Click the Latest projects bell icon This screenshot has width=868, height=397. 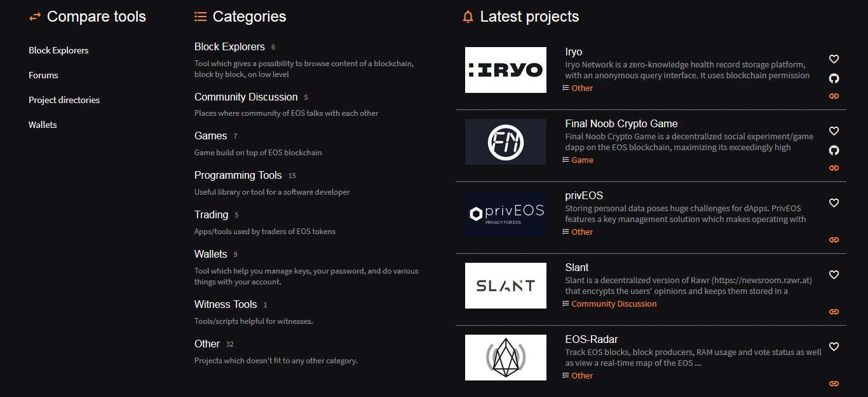(468, 17)
